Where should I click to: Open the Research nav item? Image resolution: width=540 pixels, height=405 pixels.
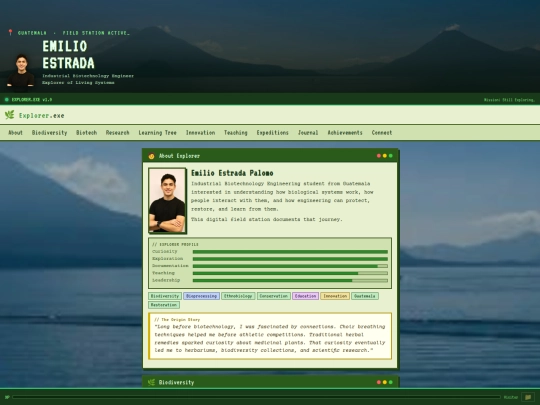tap(117, 133)
